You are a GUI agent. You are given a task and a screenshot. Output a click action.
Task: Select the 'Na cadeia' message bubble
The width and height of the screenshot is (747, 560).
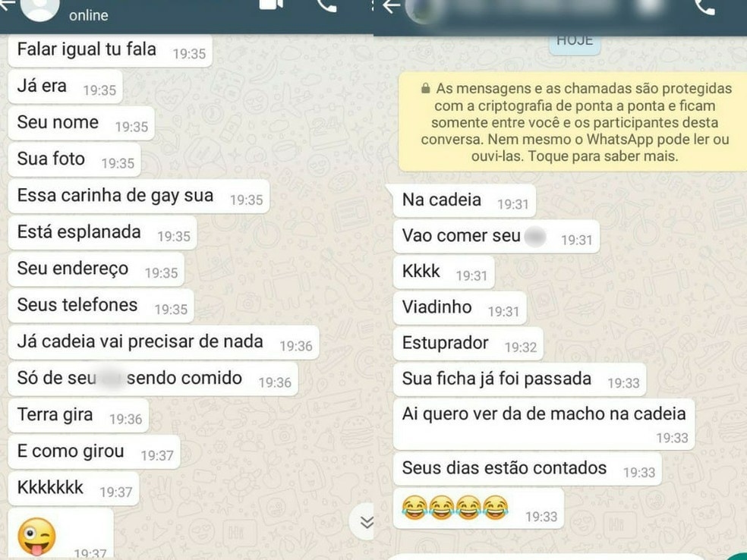465,200
